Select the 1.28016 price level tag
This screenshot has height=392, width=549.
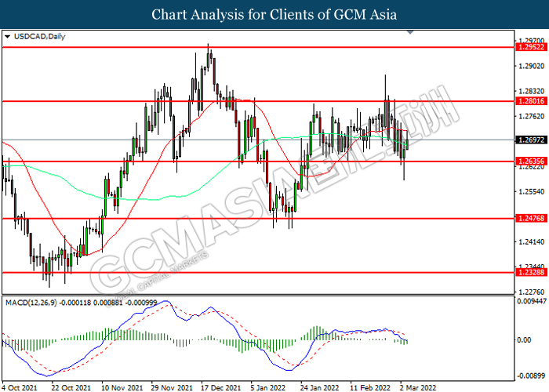(x=531, y=101)
